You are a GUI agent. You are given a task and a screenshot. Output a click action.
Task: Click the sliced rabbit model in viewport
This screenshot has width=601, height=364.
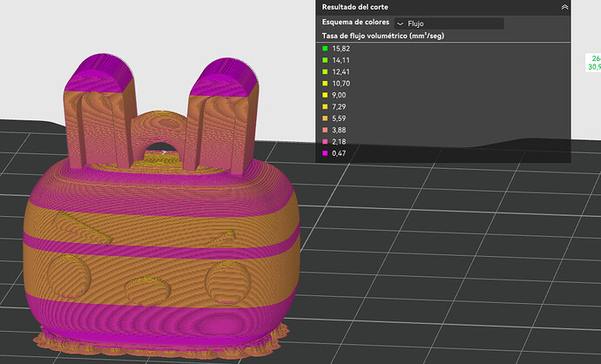pos(161,207)
